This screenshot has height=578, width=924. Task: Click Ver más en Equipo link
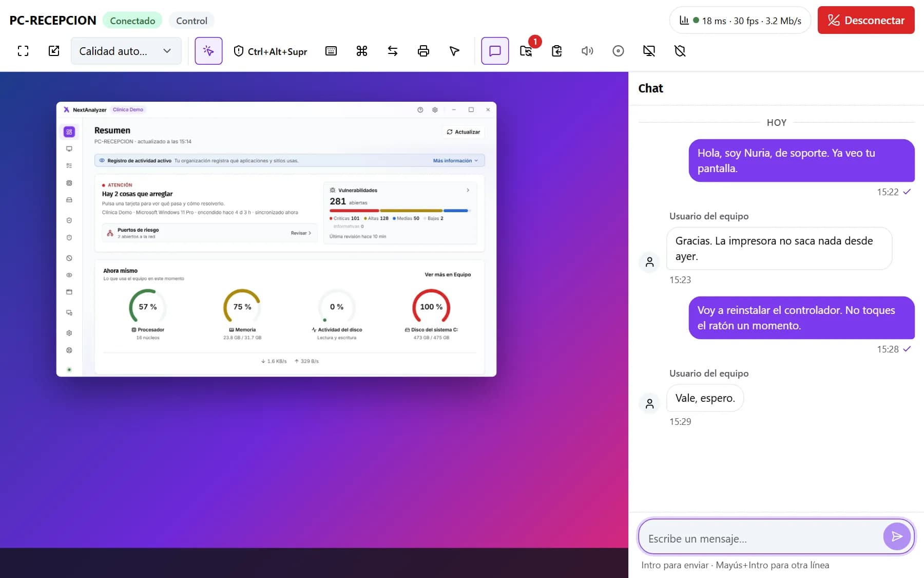pyautogui.click(x=448, y=274)
